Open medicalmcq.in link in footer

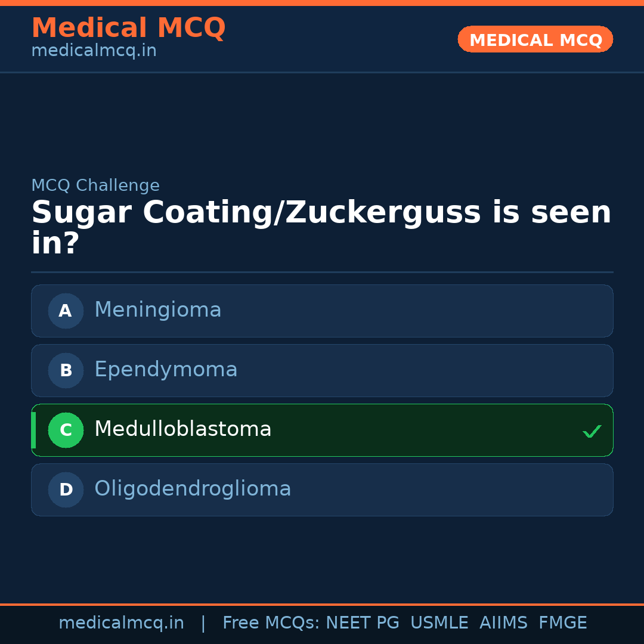[x=121, y=623]
